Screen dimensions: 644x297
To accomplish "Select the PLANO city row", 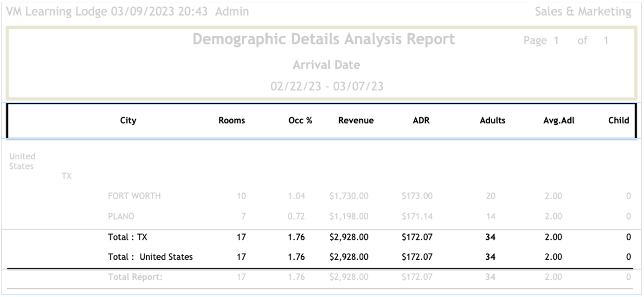I will [x=121, y=216].
